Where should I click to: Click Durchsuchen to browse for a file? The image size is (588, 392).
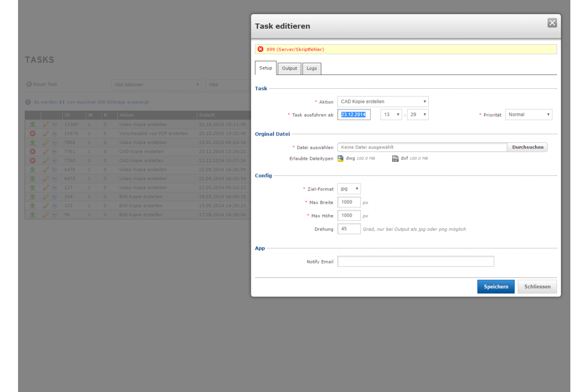pyautogui.click(x=527, y=147)
